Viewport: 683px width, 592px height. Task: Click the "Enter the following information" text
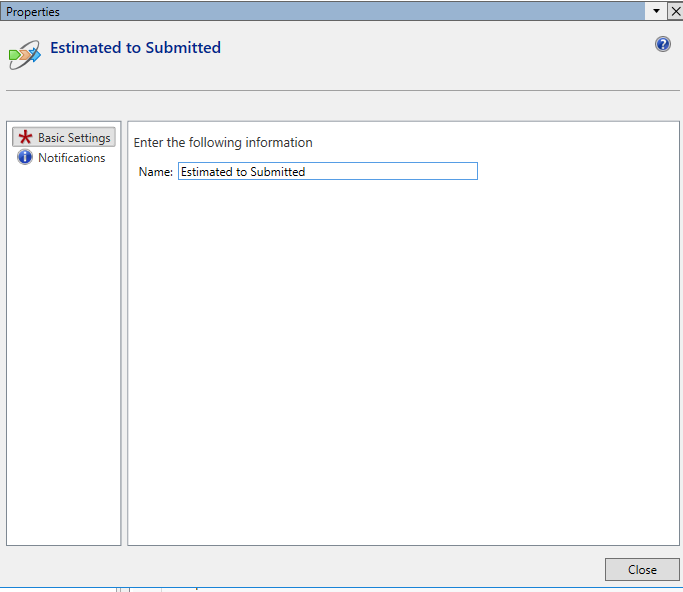point(223,143)
